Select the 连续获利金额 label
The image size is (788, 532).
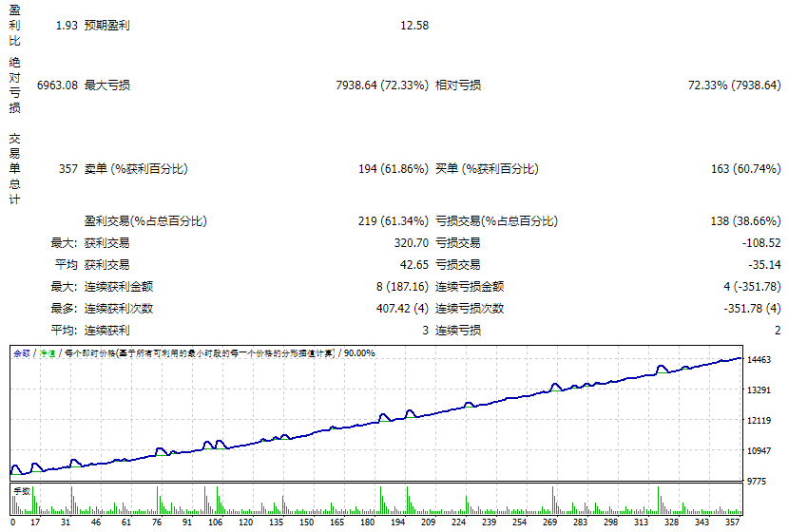click(119, 287)
